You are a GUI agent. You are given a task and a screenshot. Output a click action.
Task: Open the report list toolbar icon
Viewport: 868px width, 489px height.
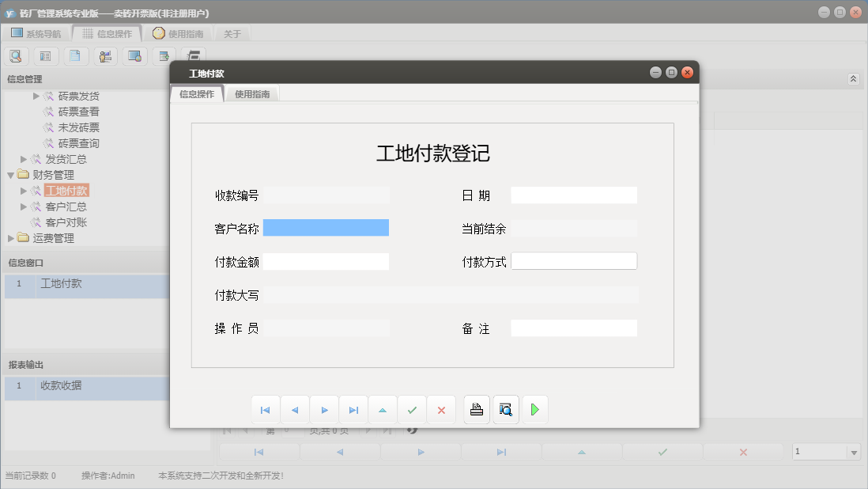(x=47, y=55)
